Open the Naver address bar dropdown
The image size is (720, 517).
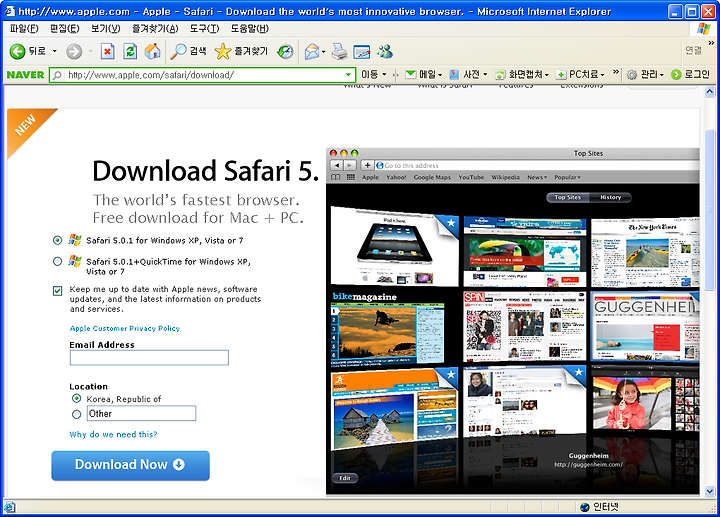click(x=349, y=75)
